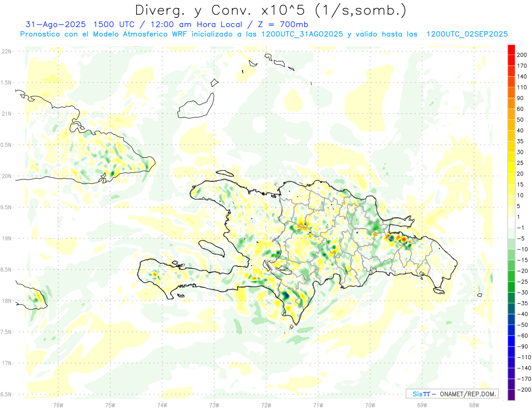The image size is (532, 411).
Task: Click the '-1' color scale value
Action: pyautogui.click(x=520, y=227)
